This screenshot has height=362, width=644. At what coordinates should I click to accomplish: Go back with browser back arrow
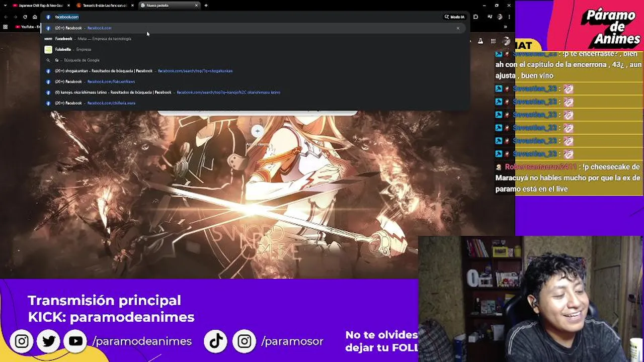pyautogui.click(x=6, y=17)
